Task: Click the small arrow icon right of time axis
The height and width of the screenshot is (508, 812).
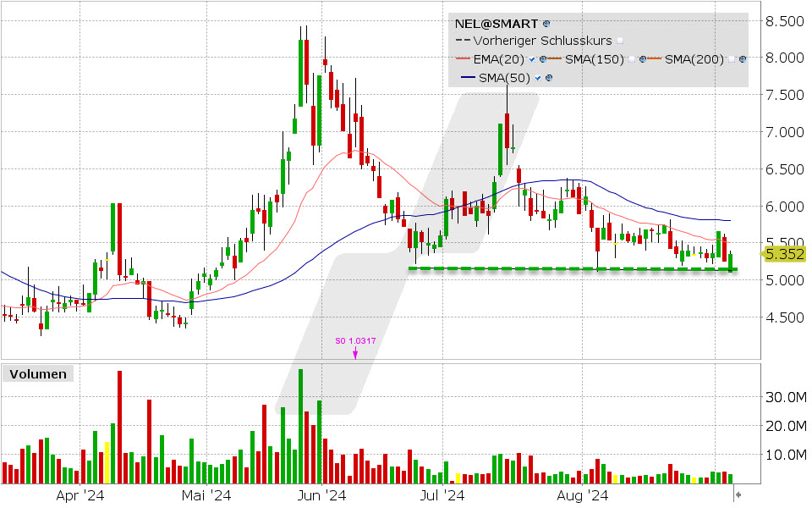Action: (738, 494)
